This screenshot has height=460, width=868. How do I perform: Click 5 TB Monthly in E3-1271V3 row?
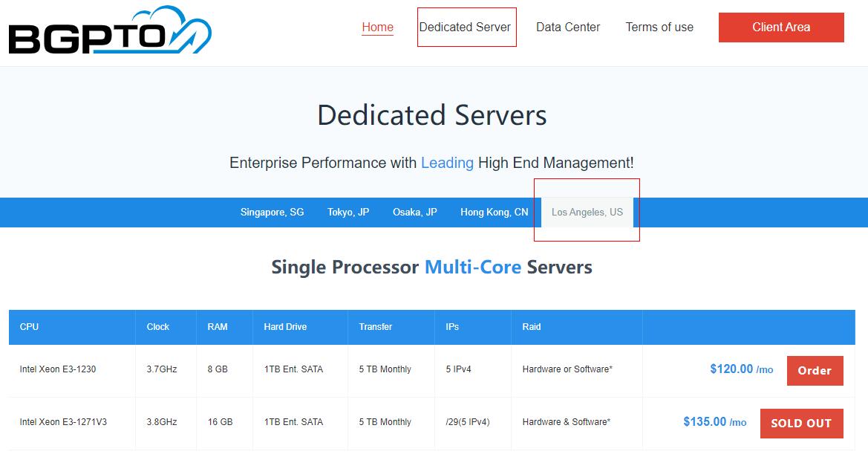click(385, 422)
